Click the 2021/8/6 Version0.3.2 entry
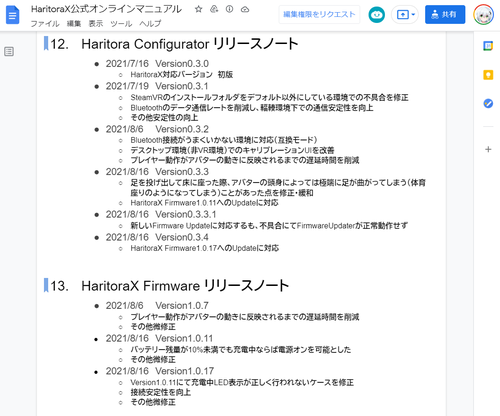This screenshot has width=500, height=416. pos(157,129)
